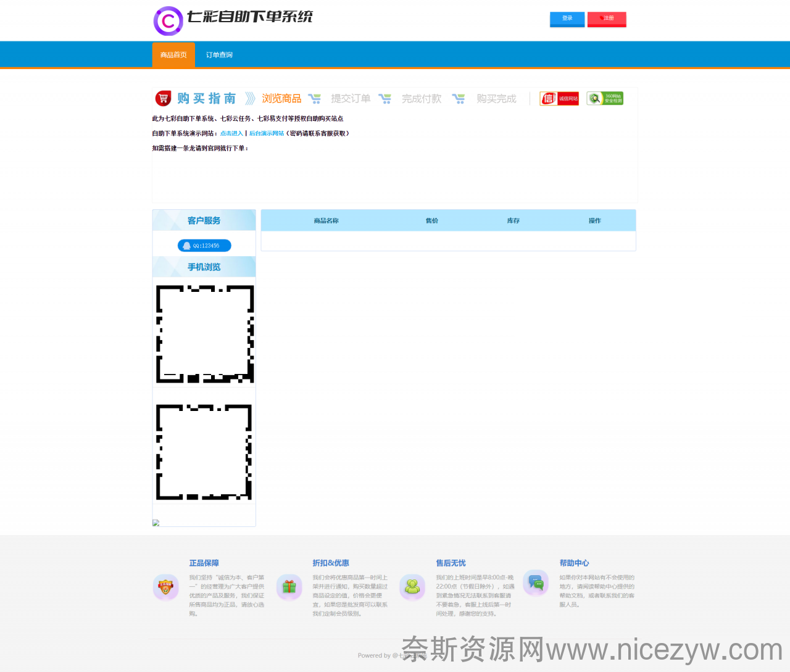
Task: Click the cart icon after 提交订单
Action: pyautogui.click(x=385, y=99)
